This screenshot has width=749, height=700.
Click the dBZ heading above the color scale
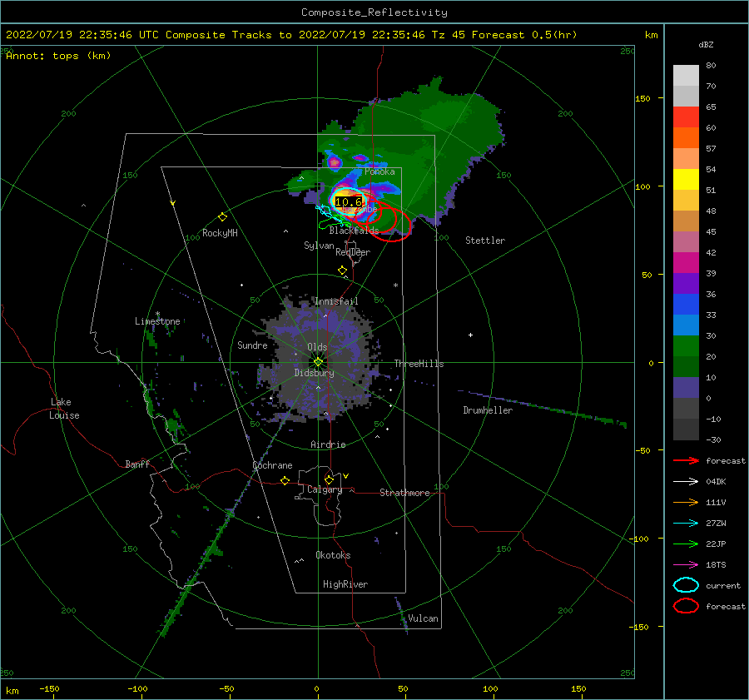706,45
